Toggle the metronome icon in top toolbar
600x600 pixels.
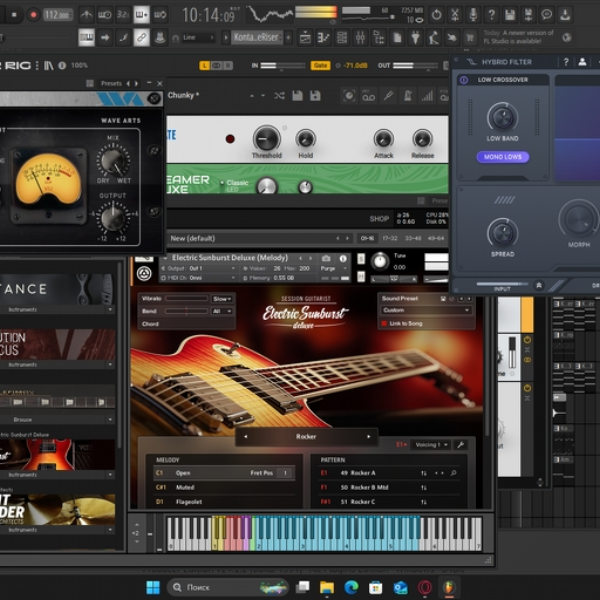[86, 15]
